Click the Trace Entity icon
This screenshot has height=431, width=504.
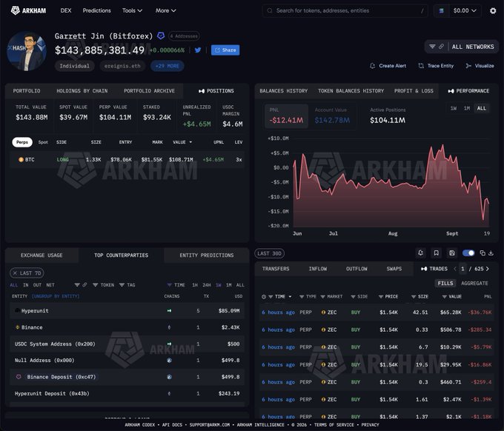421,66
